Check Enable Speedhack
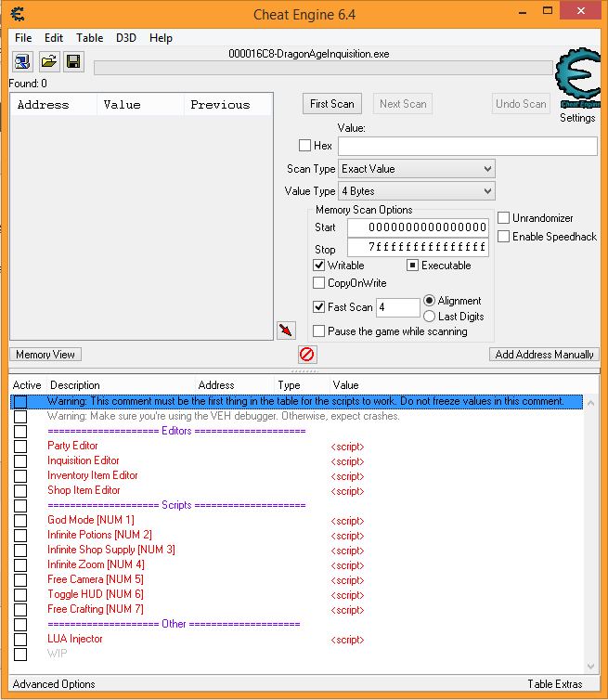The width and height of the screenshot is (608, 700). coord(503,236)
